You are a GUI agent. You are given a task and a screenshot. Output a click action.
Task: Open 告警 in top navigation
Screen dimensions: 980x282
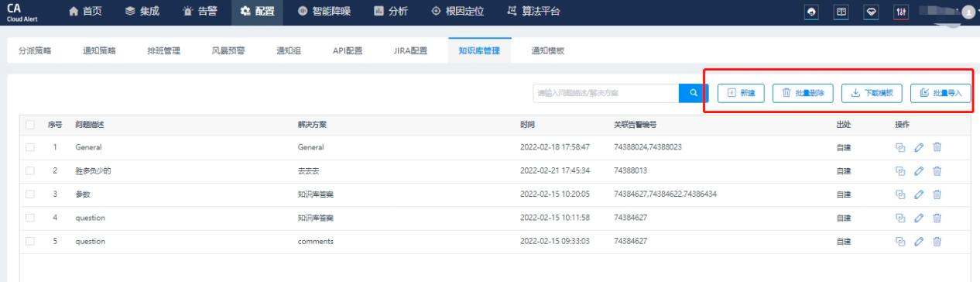[199, 12]
